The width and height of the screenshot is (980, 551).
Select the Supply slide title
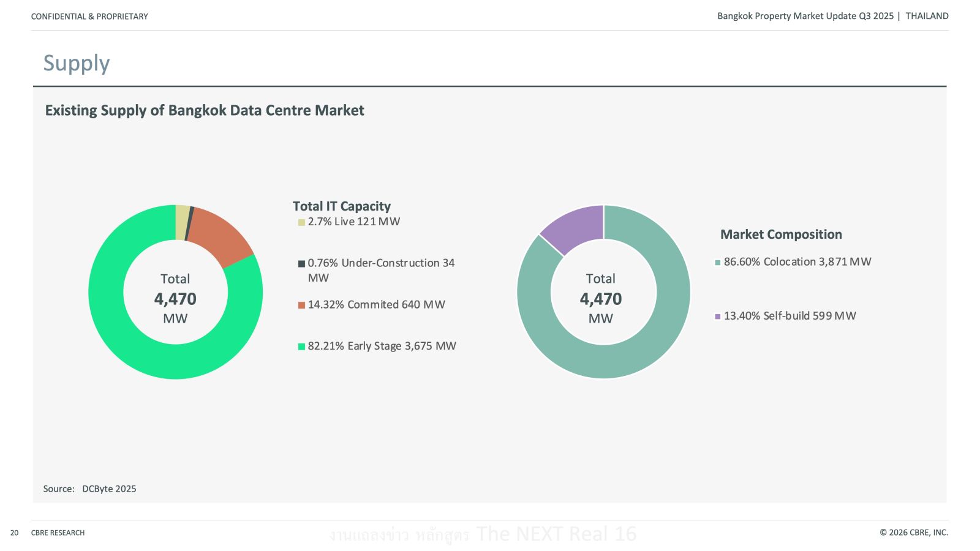pyautogui.click(x=77, y=63)
